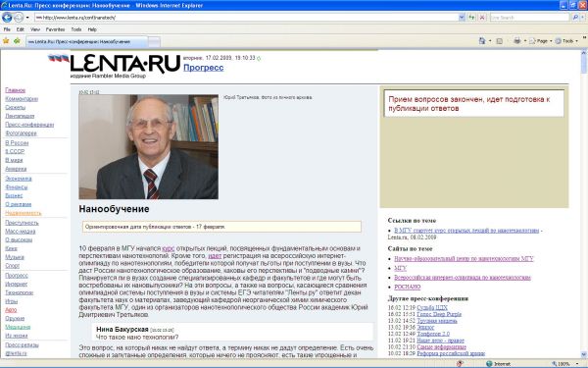588x368 pixels.
Task: Open the Tools dropdown in command bar
Action: 566,41
